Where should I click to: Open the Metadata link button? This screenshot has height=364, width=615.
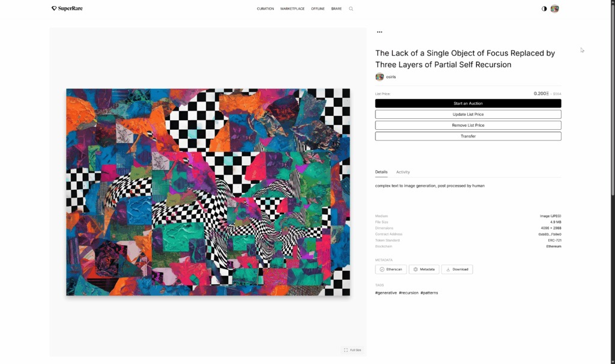pyautogui.click(x=424, y=270)
